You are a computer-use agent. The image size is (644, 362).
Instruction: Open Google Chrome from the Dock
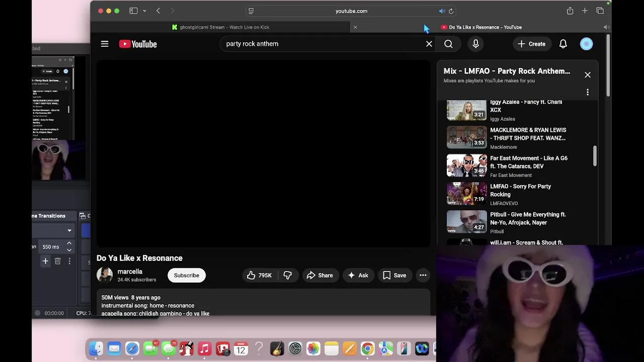click(x=367, y=348)
